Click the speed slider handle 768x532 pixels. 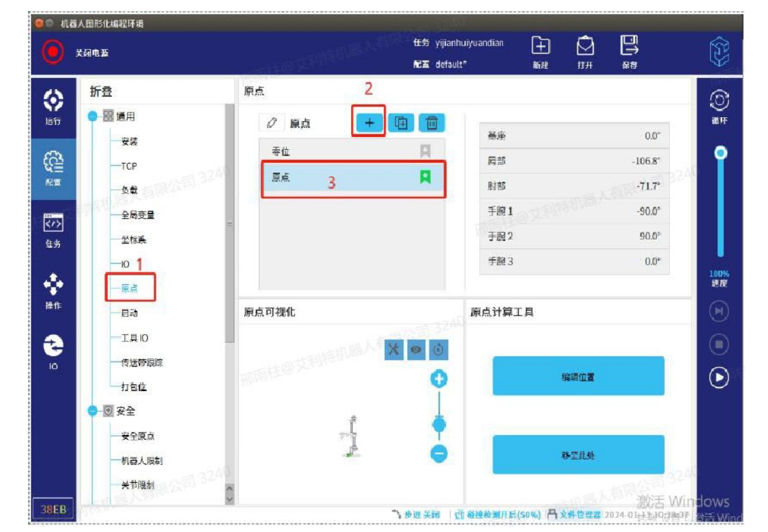(720, 152)
